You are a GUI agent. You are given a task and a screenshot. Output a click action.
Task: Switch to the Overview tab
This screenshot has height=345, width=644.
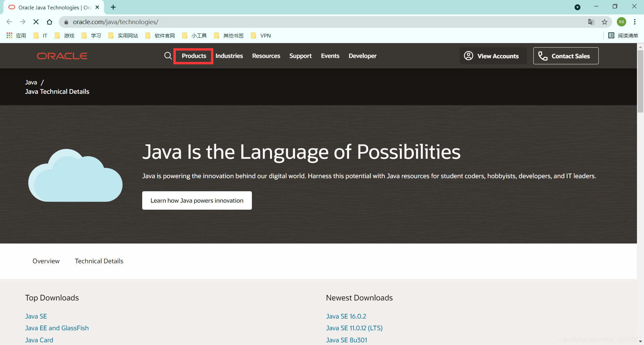(46, 261)
